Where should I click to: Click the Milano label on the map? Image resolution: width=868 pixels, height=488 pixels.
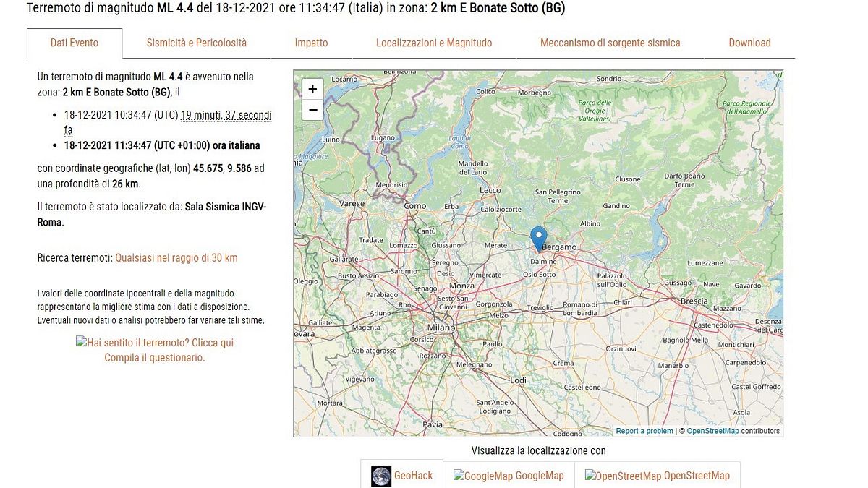pos(441,328)
